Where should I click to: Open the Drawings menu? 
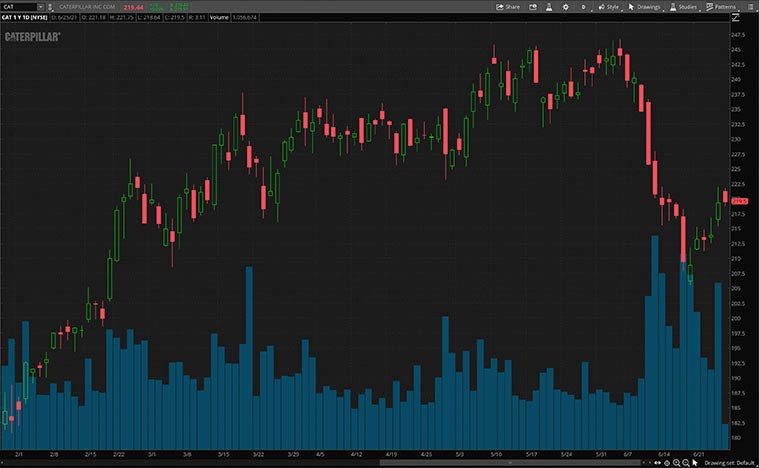pos(644,6)
